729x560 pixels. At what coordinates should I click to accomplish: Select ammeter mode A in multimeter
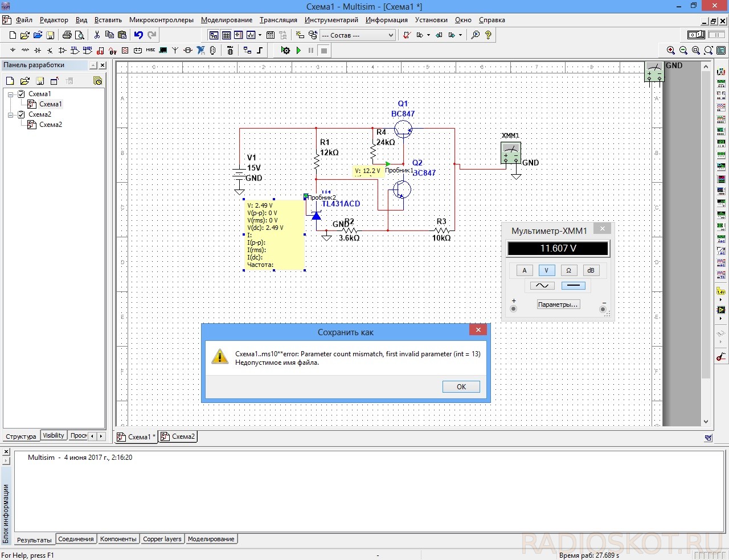pyautogui.click(x=525, y=270)
